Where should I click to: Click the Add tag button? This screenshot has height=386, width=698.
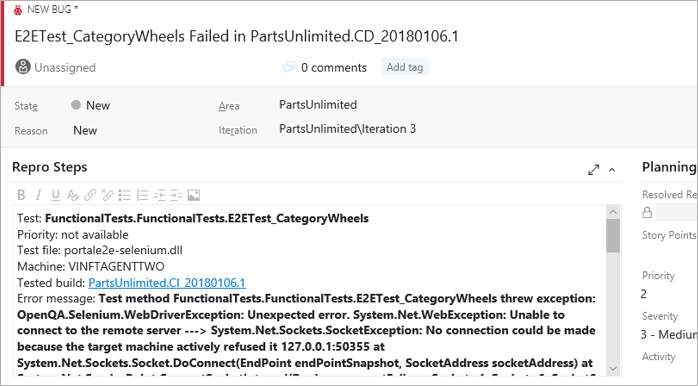pos(405,67)
